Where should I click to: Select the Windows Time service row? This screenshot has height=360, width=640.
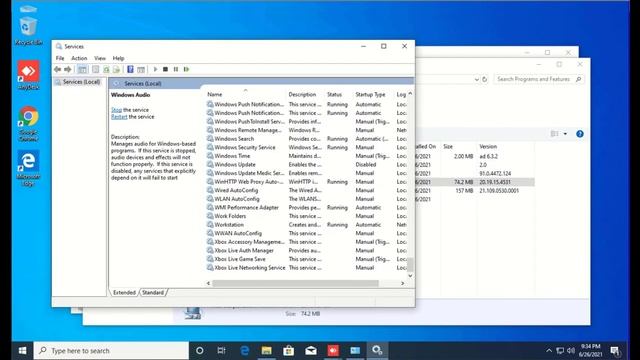[x=306, y=156]
